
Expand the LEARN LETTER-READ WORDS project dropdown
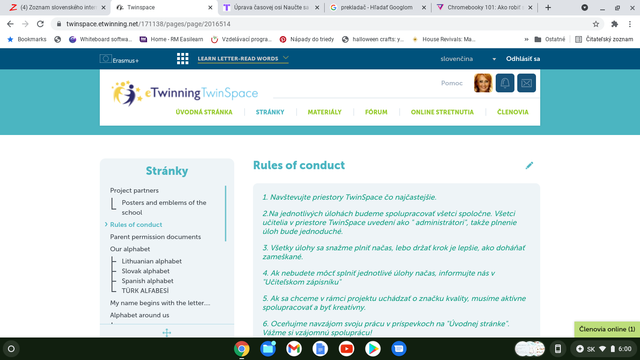coord(243,58)
